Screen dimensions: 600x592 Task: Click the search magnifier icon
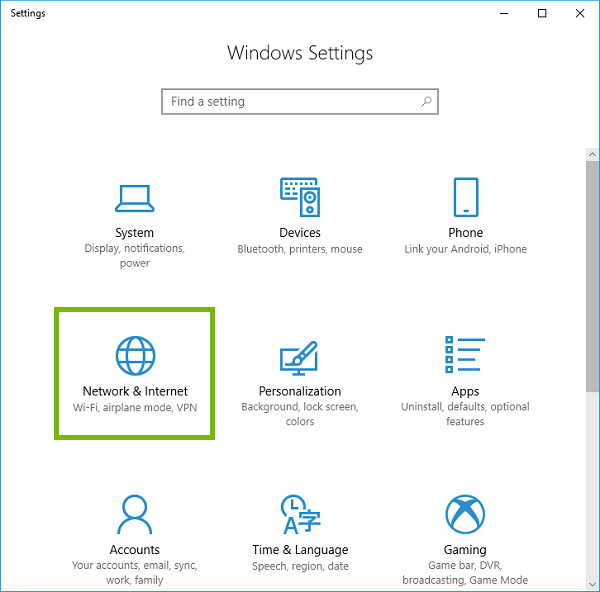[x=426, y=101]
